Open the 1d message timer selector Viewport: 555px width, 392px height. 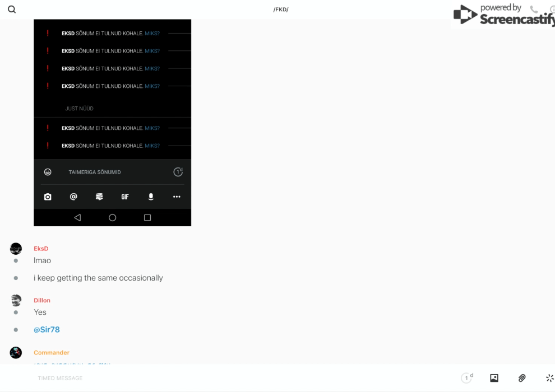467,378
